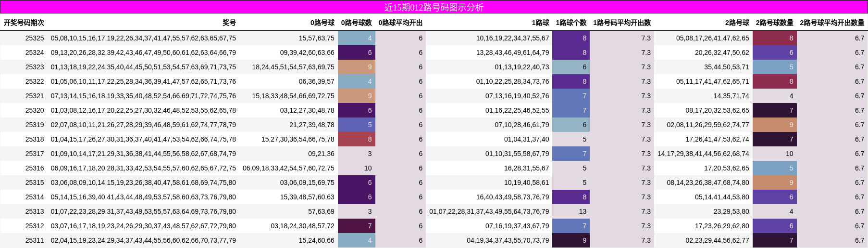Viewport: 868px width, 248px height.
Task: Click 奖号 cell of period 25312
Action: (143, 226)
